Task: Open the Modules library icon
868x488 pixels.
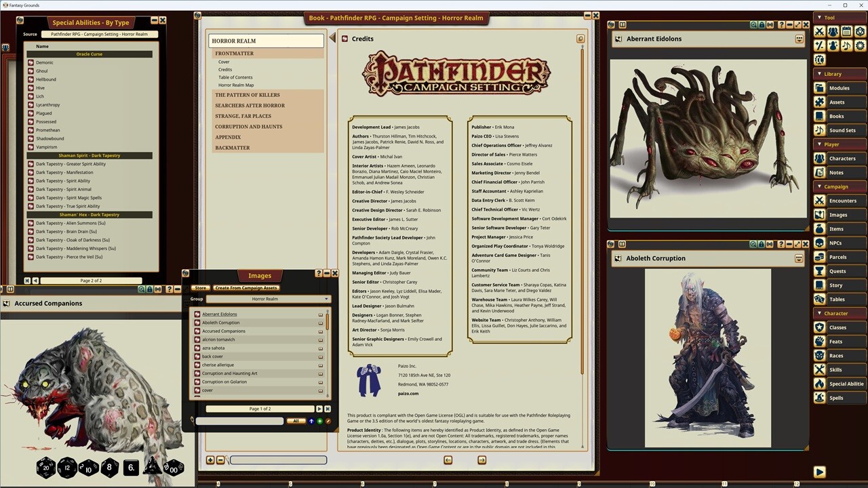Action: 820,87
